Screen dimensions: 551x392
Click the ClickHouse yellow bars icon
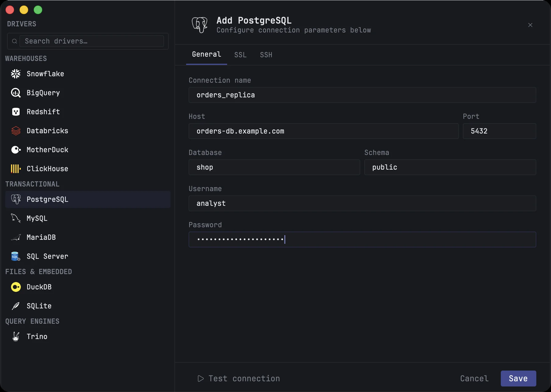tap(16, 169)
